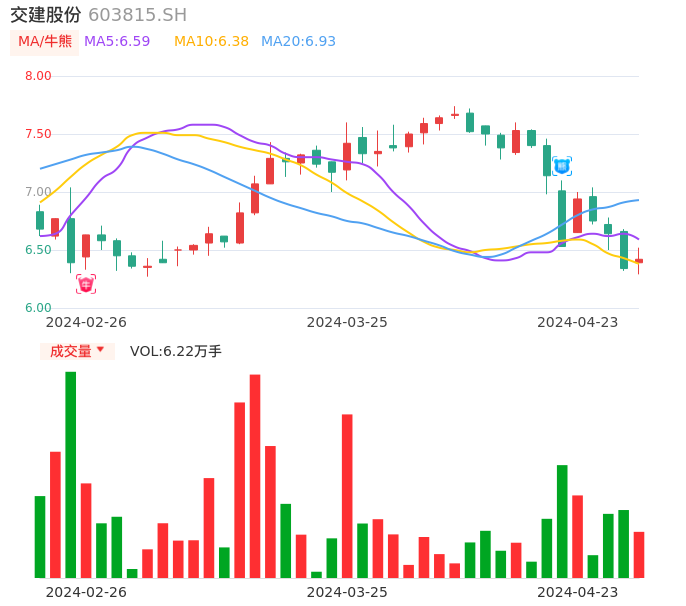Click the rightmost red volume bar
This screenshot has width=686, height=606.
pos(639,554)
